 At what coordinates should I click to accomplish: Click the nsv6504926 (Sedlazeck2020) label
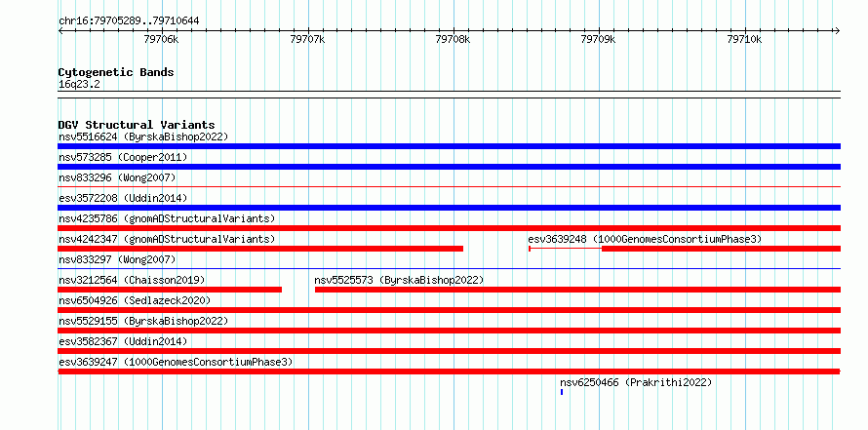[x=135, y=300]
